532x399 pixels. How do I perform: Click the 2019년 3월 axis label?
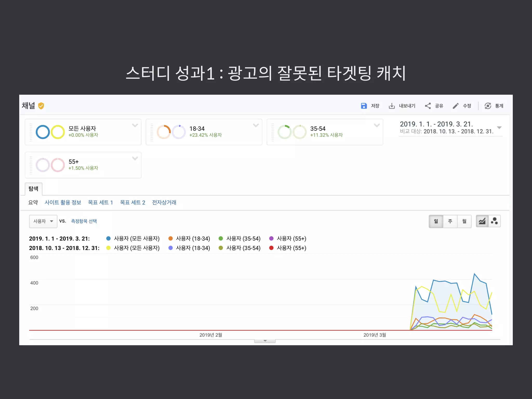[375, 335]
